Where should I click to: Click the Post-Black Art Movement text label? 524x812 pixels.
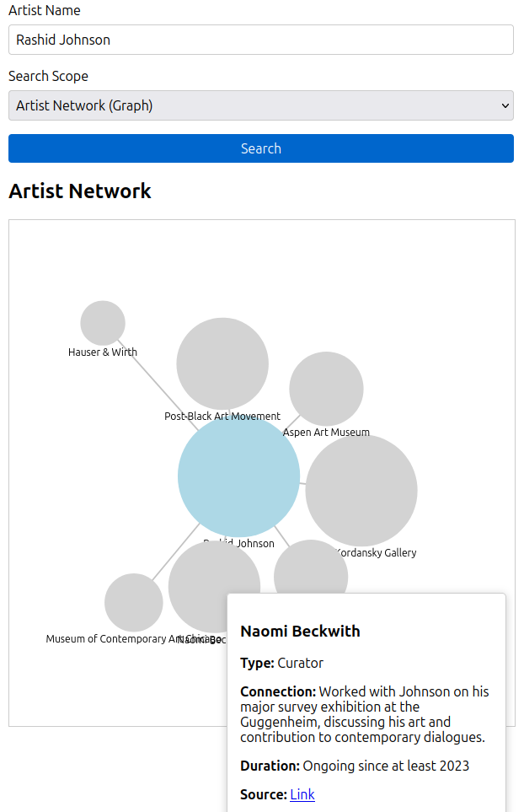coord(222,416)
